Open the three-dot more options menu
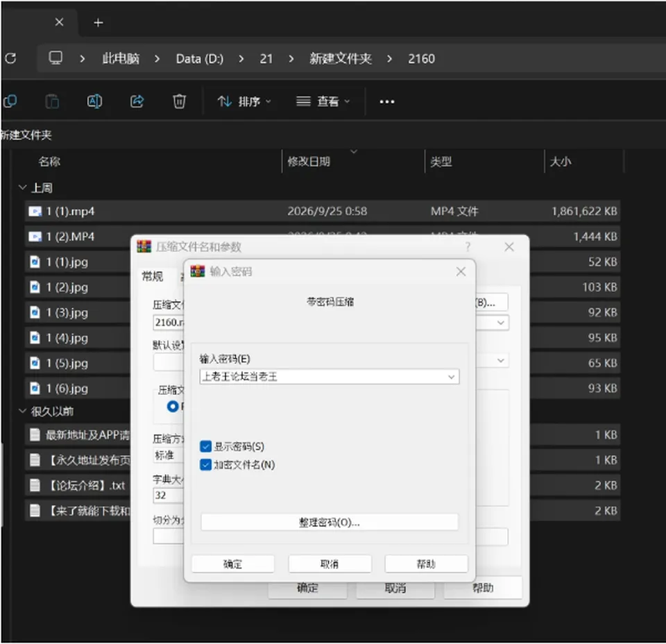Screen dimensions: 666x644 coord(387,102)
